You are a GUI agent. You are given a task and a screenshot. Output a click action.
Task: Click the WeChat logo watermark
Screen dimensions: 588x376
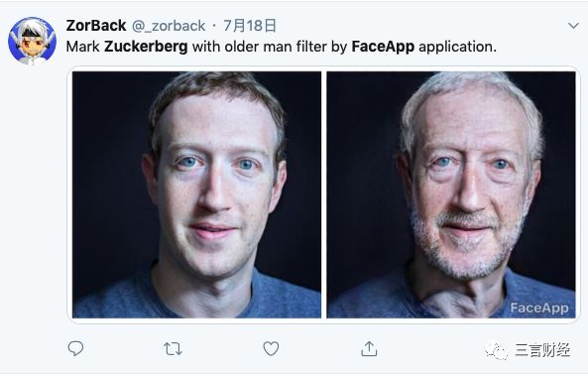pyautogui.click(x=496, y=350)
